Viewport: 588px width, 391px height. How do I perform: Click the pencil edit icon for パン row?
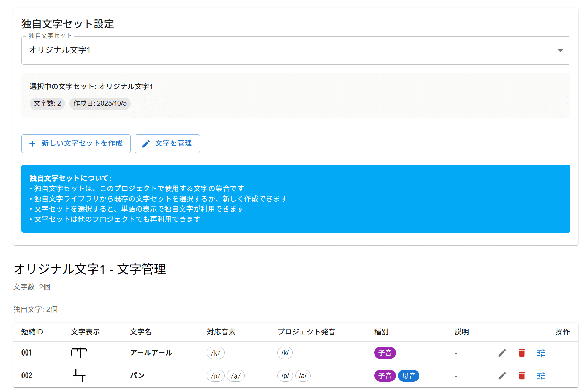point(502,376)
